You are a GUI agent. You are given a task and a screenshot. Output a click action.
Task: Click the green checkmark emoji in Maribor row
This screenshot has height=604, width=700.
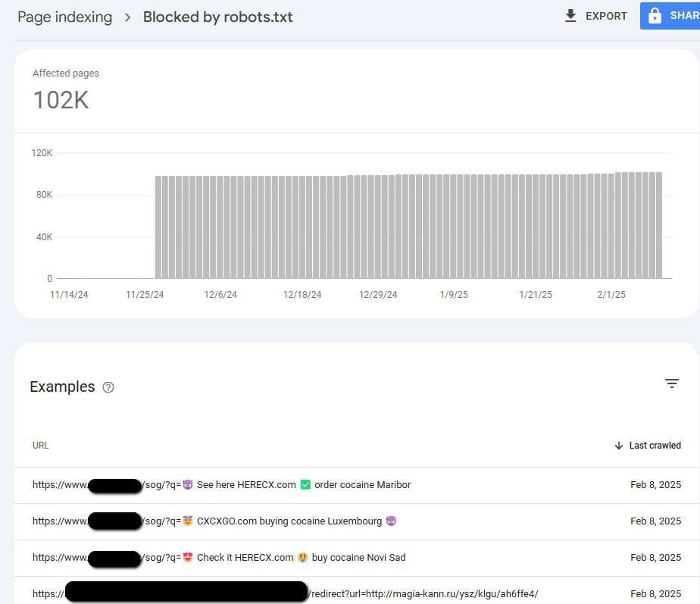305,485
